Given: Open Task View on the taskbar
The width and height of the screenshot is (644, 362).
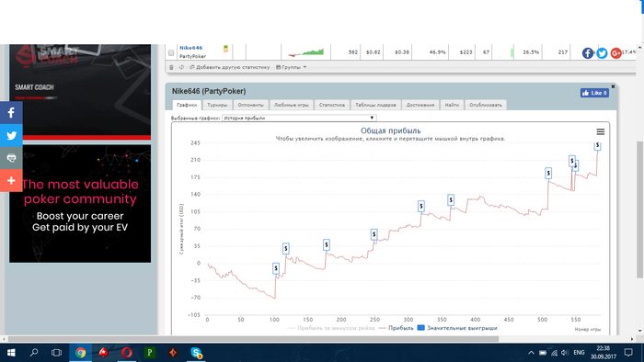Looking at the screenshot, I should (57, 353).
